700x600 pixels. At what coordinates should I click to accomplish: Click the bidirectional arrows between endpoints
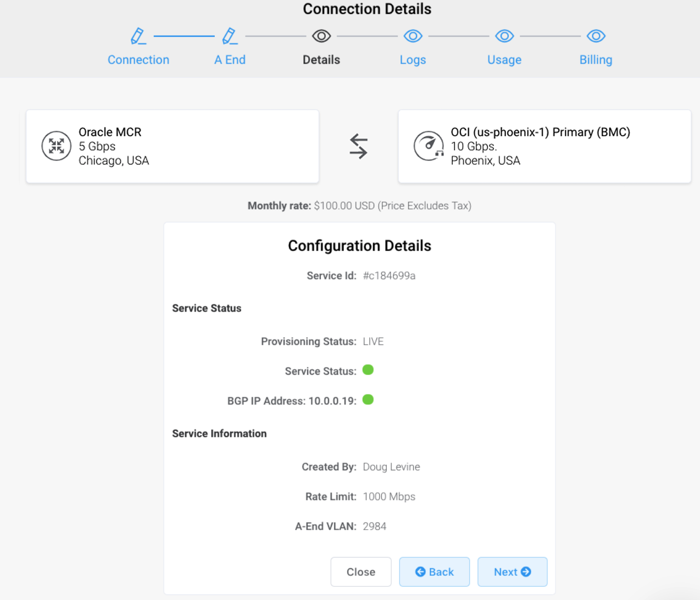(359, 146)
